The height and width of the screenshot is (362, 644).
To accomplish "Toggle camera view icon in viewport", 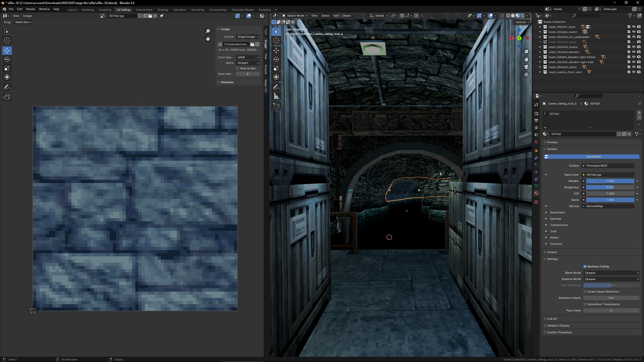I will (x=526, y=67).
